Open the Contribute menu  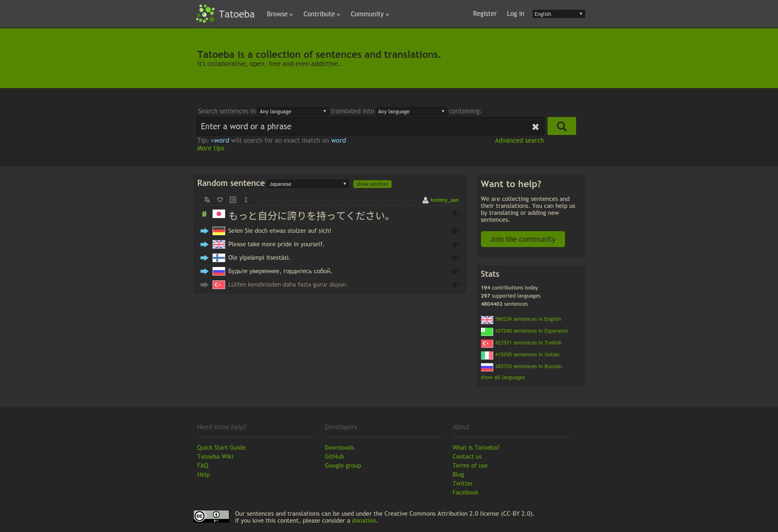point(321,14)
